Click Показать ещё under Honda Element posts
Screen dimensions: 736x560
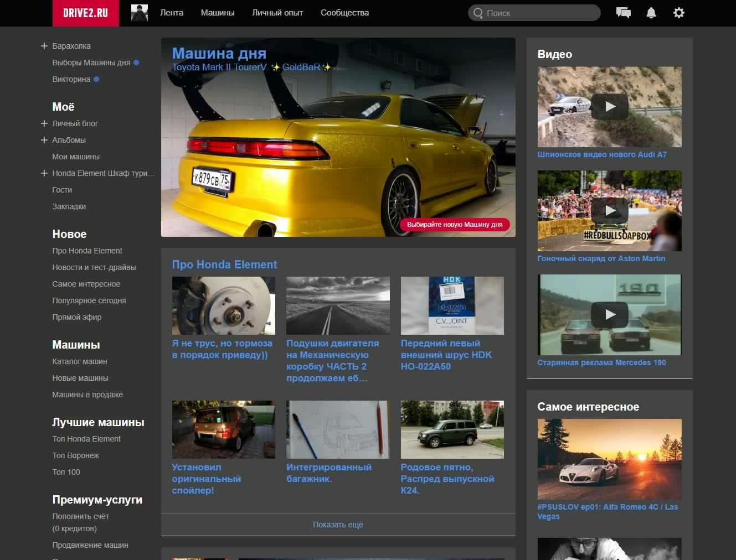(x=338, y=525)
